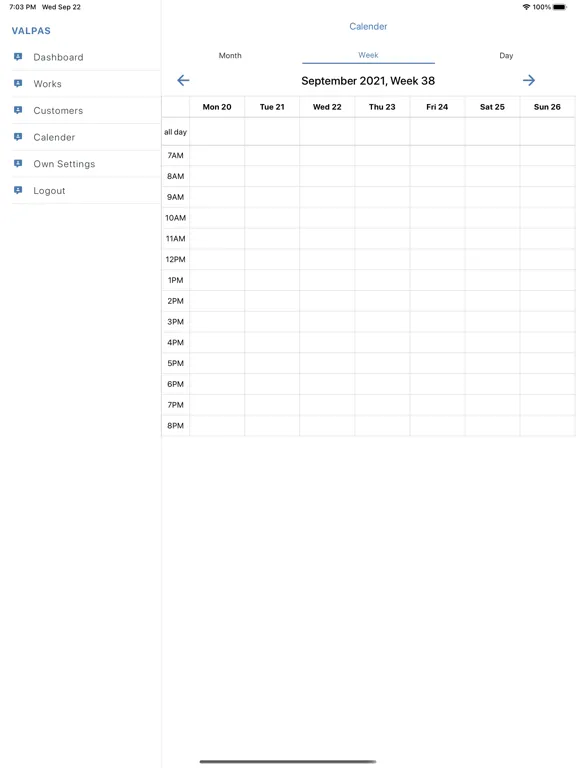Click the 7PM time label
This screenshot has width=576, height=768.
pos(175,405)
